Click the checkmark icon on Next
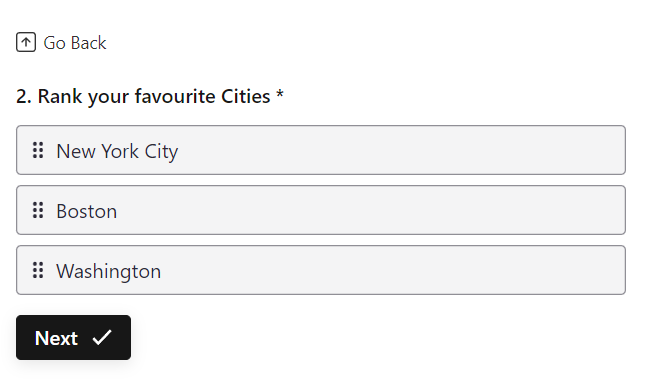 [x=102, y=337]
